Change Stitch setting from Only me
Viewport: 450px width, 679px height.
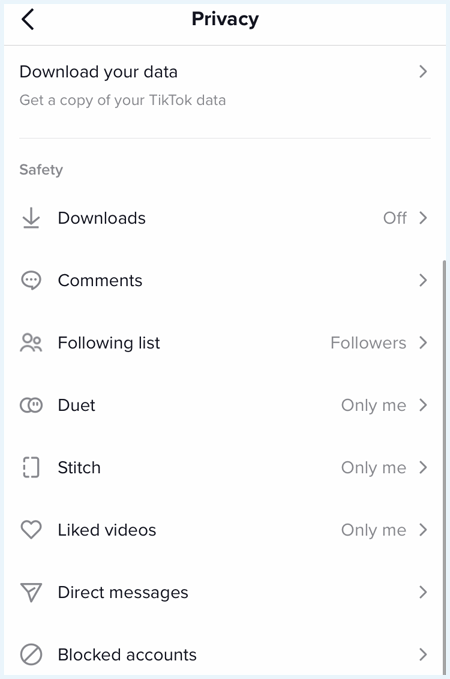pos(373,468)
